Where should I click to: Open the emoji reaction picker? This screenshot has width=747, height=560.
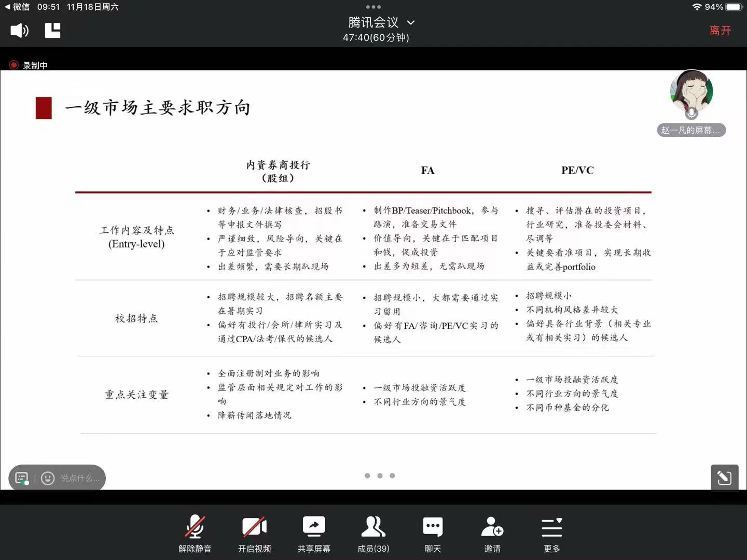click(48, 478)
